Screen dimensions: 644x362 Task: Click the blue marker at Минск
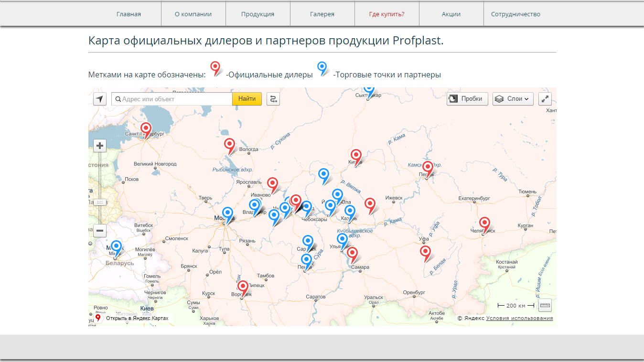[x=117, y=247]
